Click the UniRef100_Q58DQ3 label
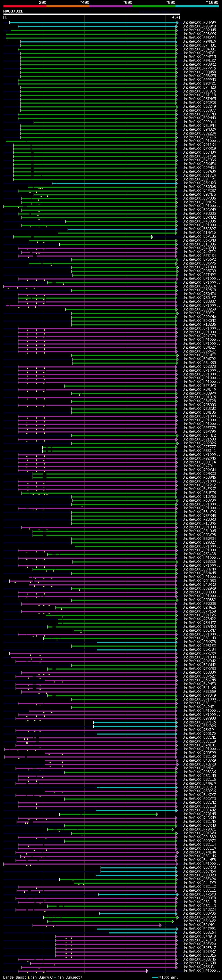This screenshot has width=222, height=980. (199, 405)
